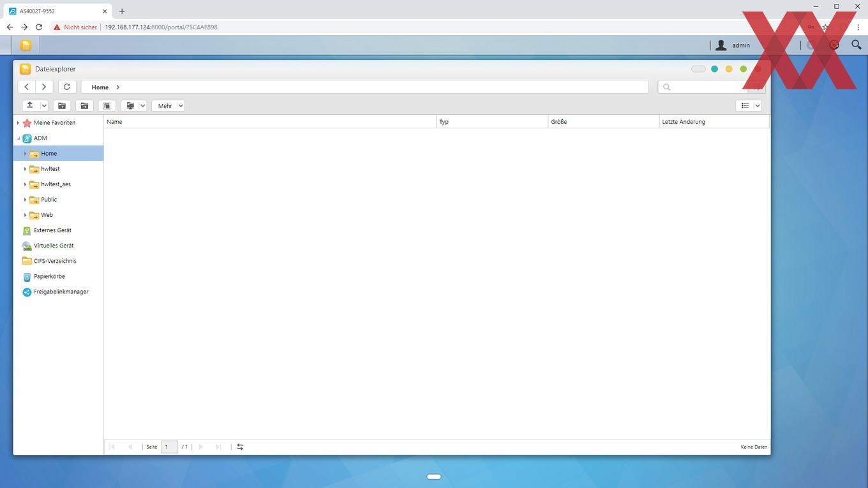Go to first page in the pager
This screenshot has height=488, width=868.
tap(112, 447)
